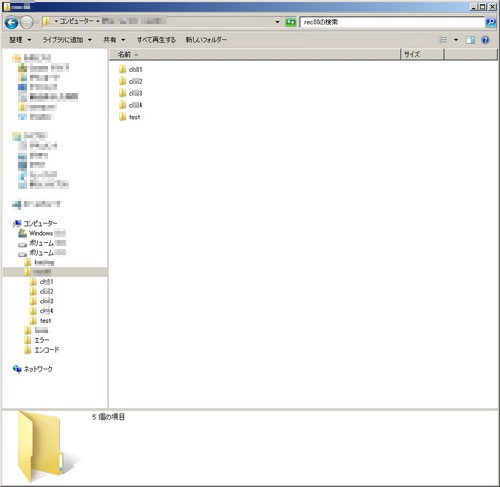Open the ライブラリに追加 dropdown
The image size is (500, 487).
coord(67,40)
